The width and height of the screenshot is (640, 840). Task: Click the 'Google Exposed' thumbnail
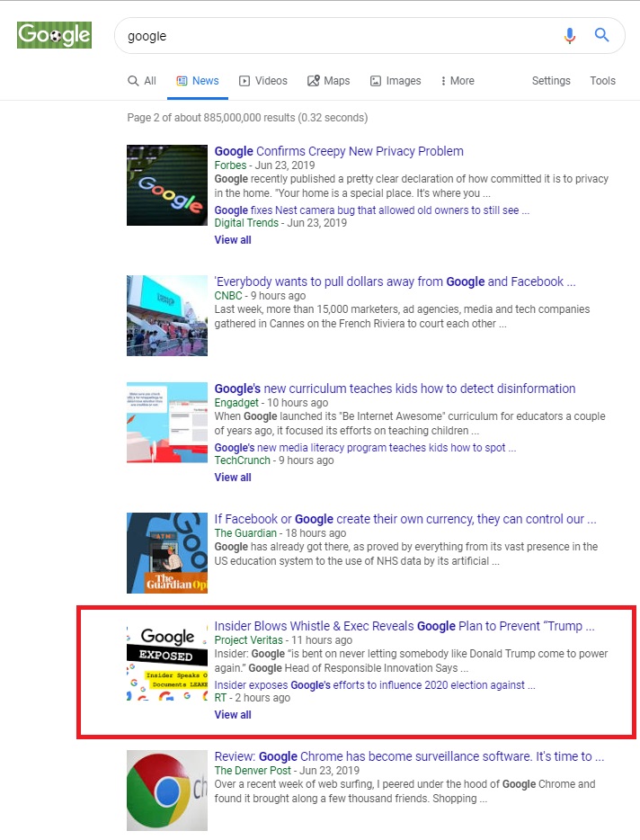tap(167, 662)
